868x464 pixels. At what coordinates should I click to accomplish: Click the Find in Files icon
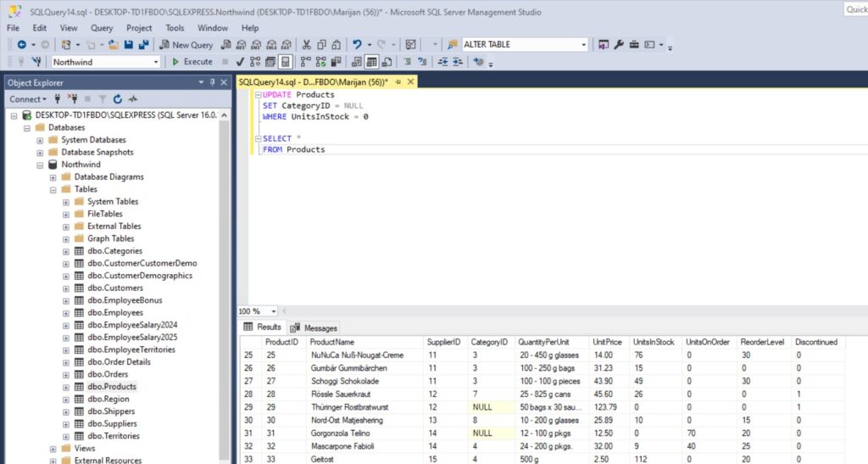(453, 45)
